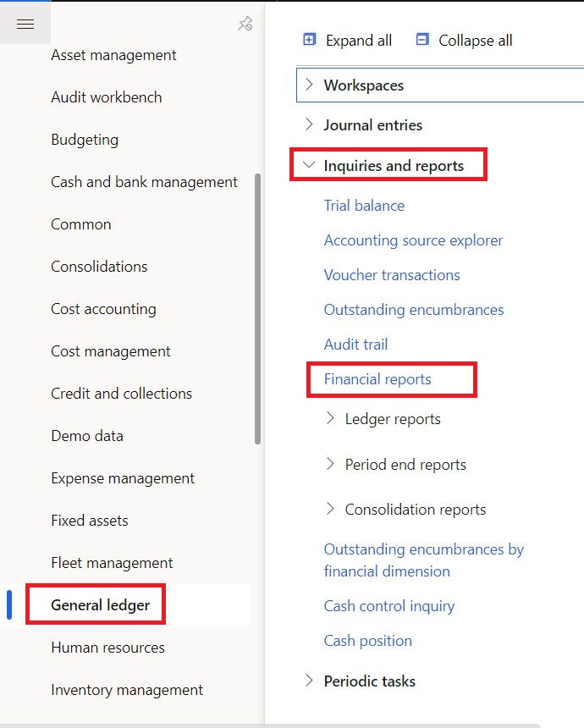
Task: Select the Fixed assets module
Action: [x=89, y=520]
